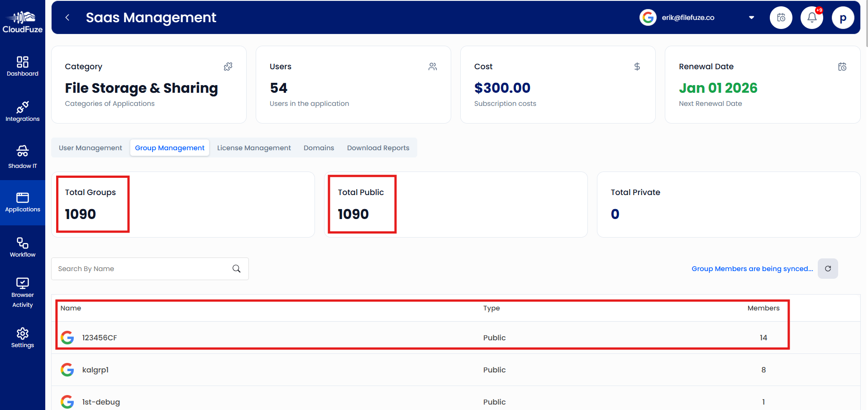This screenshot has width=868, height=410.
Task: Open the notifications bell
Action: point(811,17)
